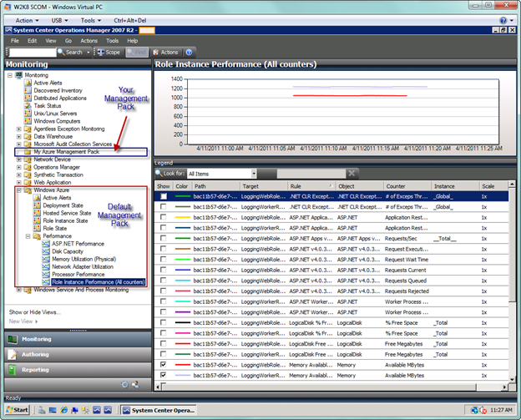Clear the legend search with the X button

pos(352,173)
